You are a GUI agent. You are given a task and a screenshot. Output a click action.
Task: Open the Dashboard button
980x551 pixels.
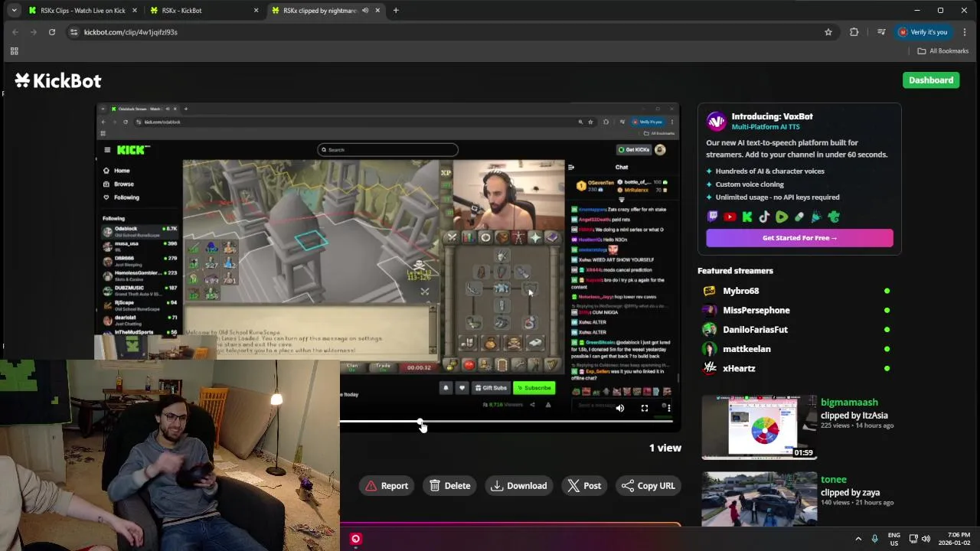click(931, 80)
